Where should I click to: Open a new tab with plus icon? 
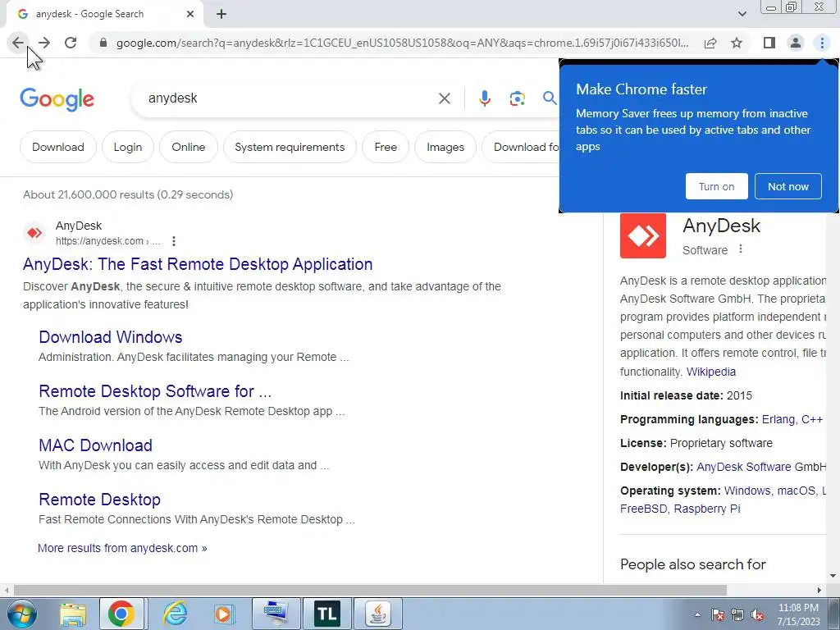pyautogui.click(x=221, y=15)
